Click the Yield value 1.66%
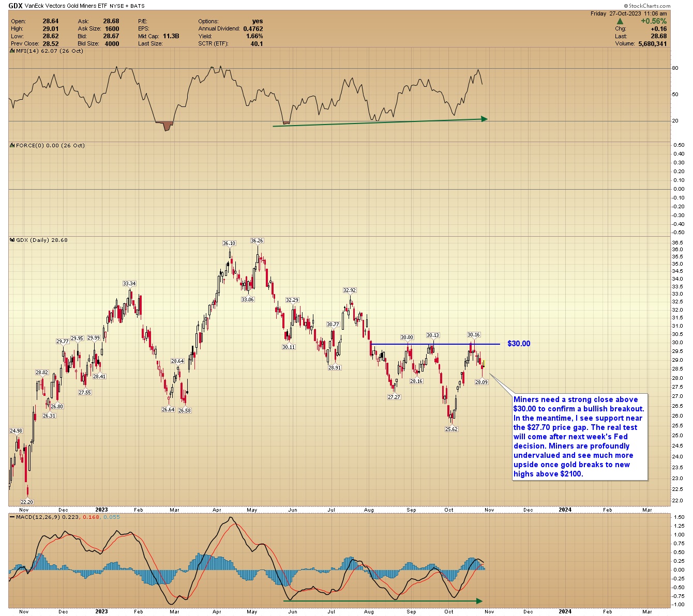The image size is (693, 616). pyautogui.click(x=254, y=36)
